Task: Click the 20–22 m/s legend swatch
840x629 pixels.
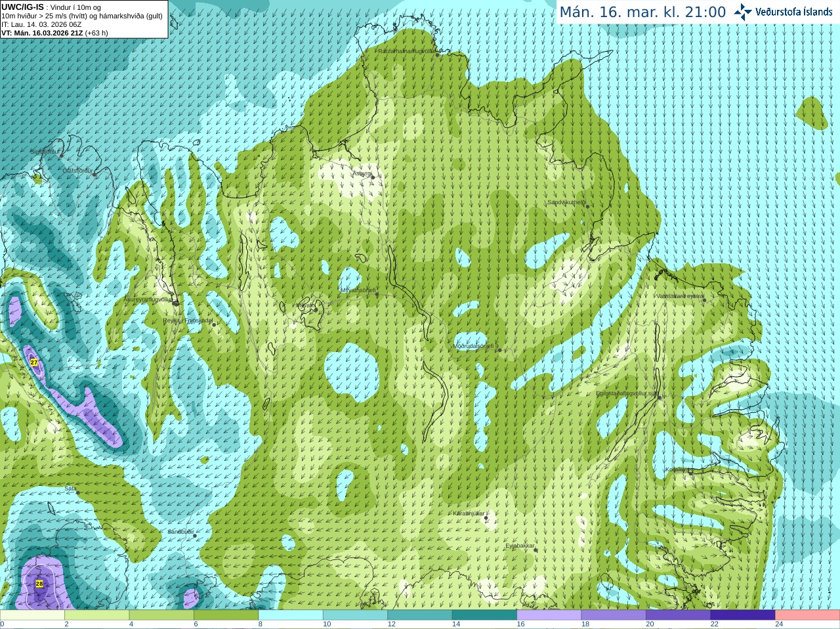Action: pyautogui.click(x=679, y=615)
